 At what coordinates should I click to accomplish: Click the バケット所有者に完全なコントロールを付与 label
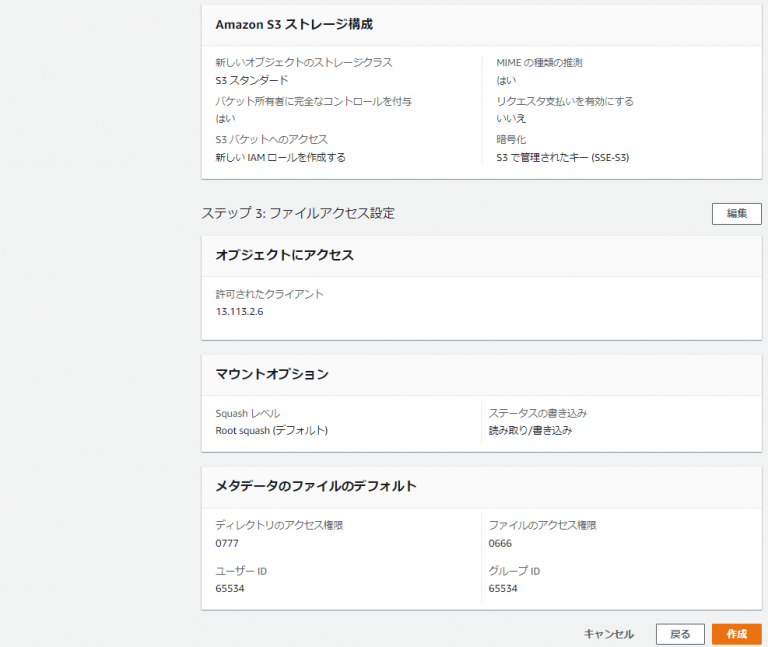point(313,101)
